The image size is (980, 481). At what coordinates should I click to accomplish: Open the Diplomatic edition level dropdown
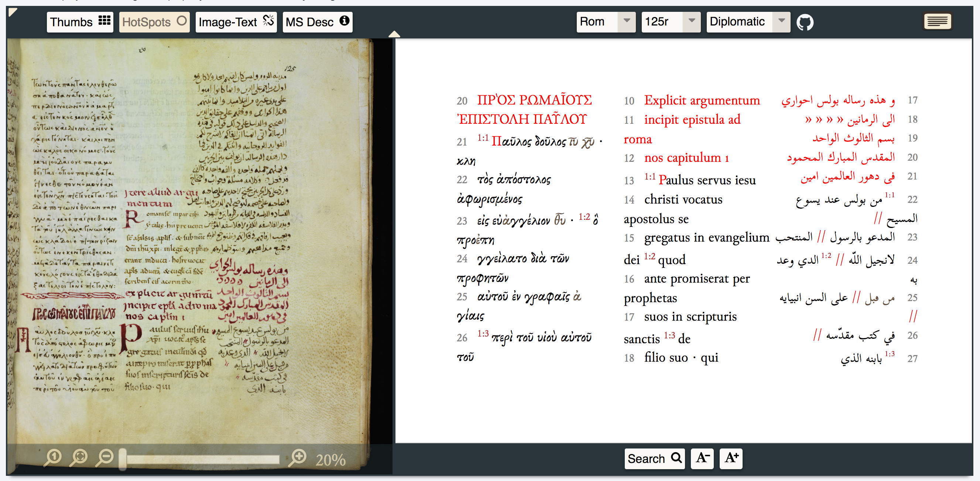point(748,22)
